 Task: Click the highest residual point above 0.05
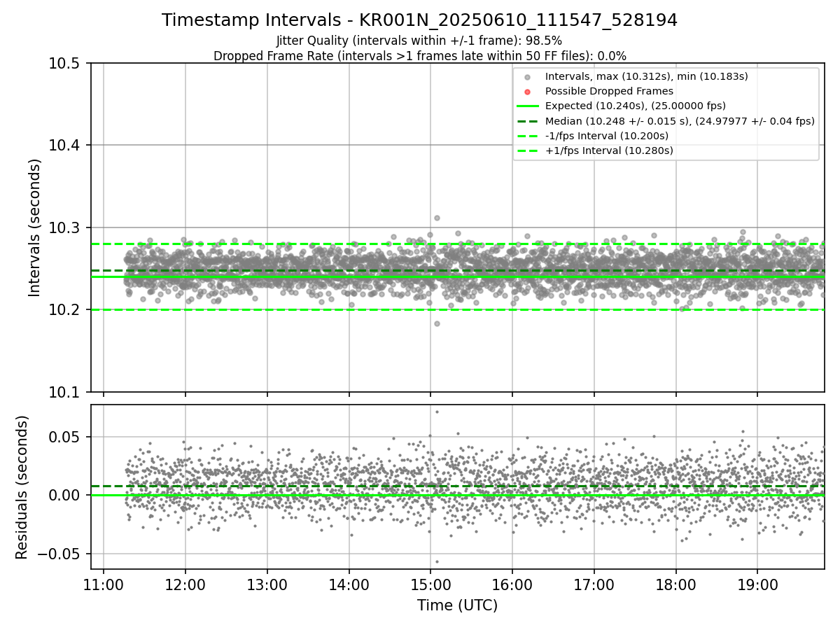coord(437,412)
